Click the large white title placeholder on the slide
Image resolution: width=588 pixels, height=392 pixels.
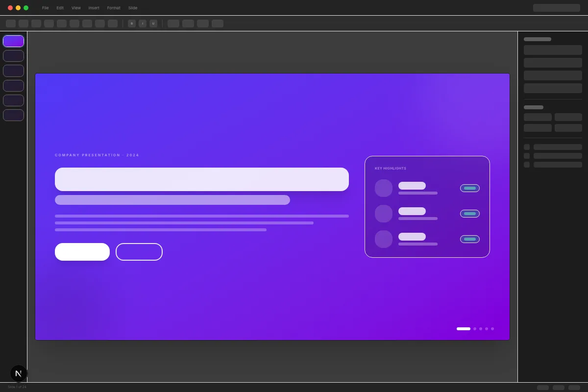point(202,179)
